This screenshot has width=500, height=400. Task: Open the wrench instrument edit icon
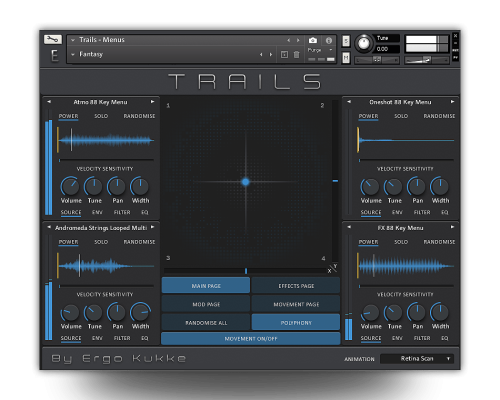coord(53,39)
